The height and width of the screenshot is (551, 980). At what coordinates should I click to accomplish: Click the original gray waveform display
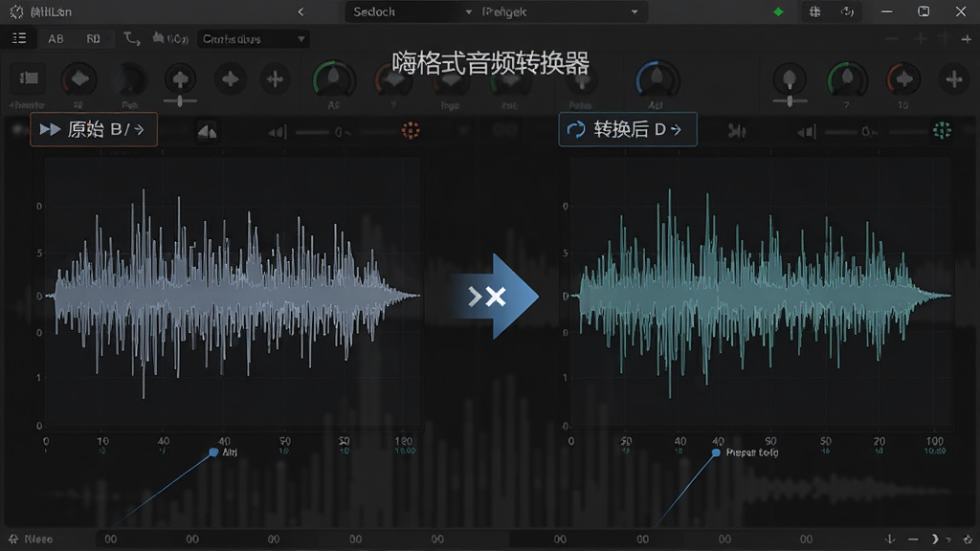pyautogui.click(x=234, y=294)
